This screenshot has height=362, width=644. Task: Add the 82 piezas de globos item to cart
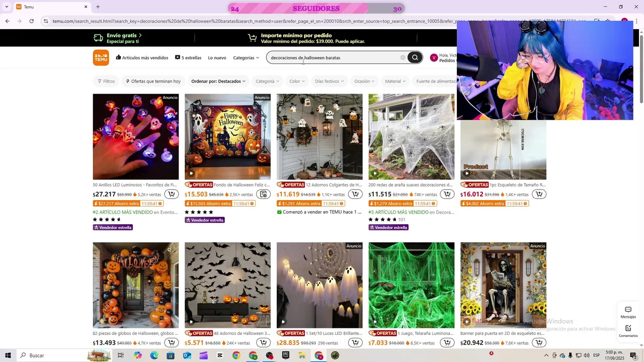171,342
